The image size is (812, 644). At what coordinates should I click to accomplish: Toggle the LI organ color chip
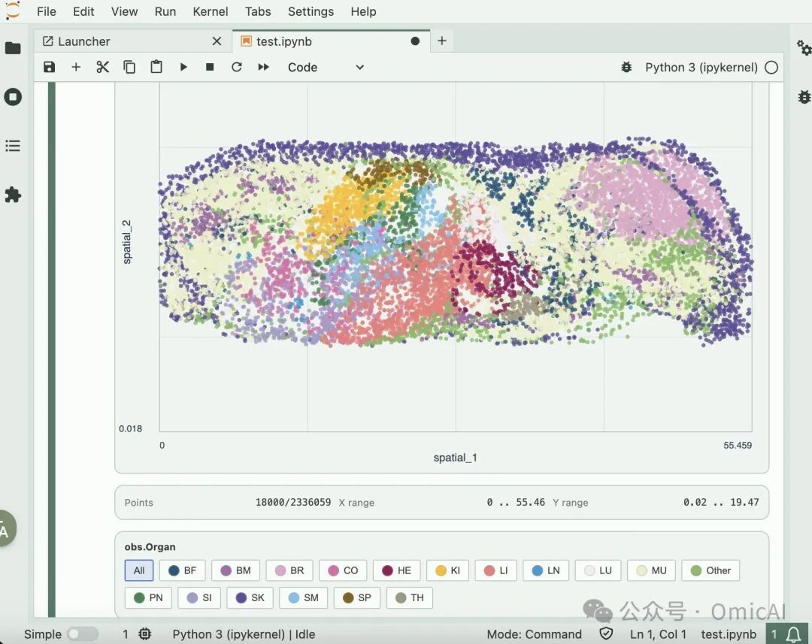click(496, 570)
